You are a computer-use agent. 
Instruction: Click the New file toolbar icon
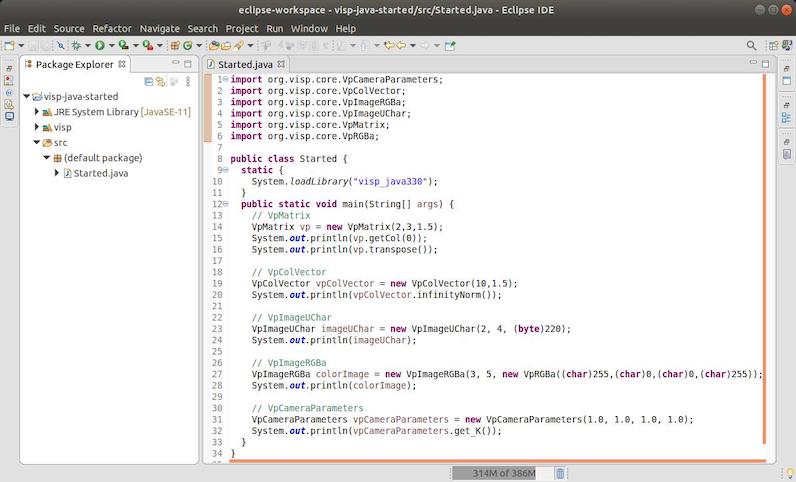click(9, 45)
